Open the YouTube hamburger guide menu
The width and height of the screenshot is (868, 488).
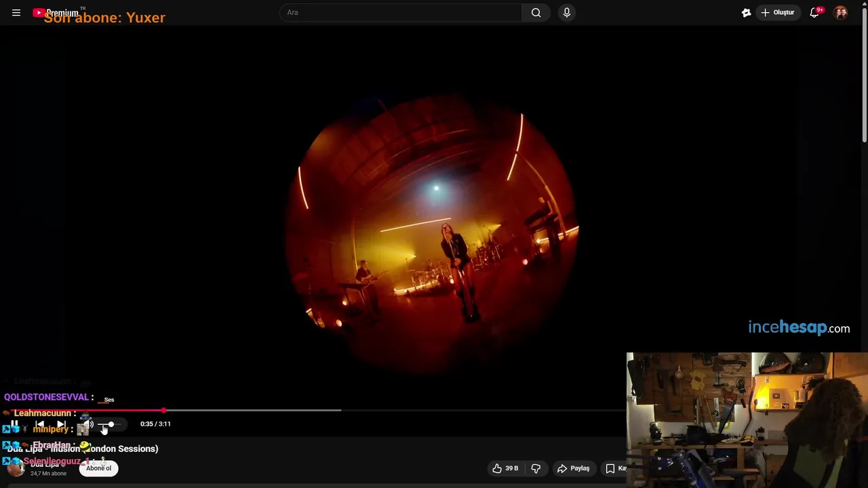16,12
